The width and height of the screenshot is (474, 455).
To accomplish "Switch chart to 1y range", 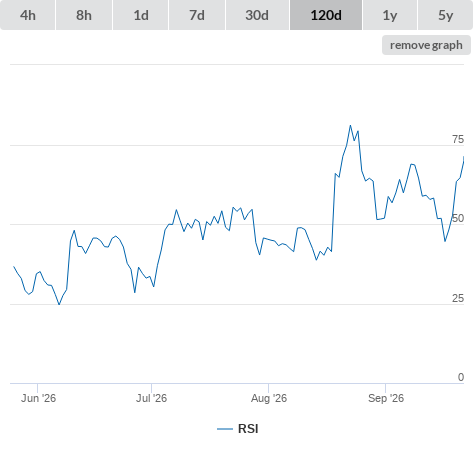I will (x=390, y=15).
